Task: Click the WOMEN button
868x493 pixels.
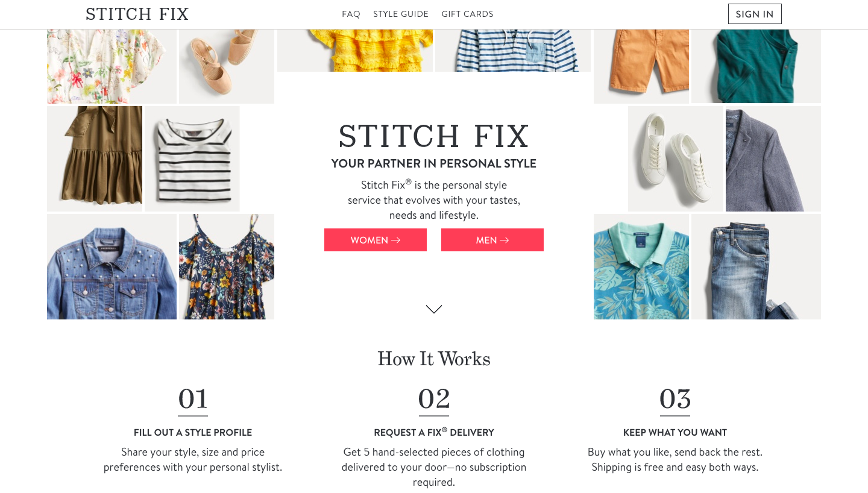Action: point(375,239)
